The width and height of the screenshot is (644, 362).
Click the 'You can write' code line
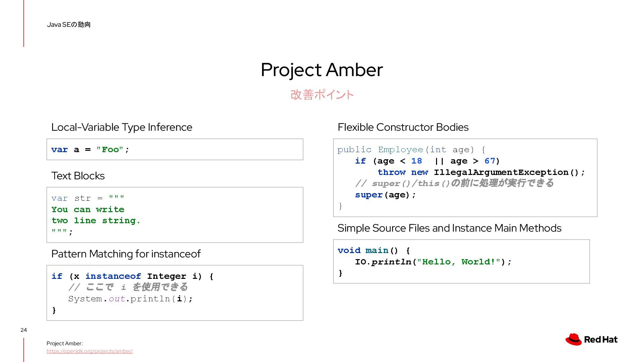[x=88, y=209]
